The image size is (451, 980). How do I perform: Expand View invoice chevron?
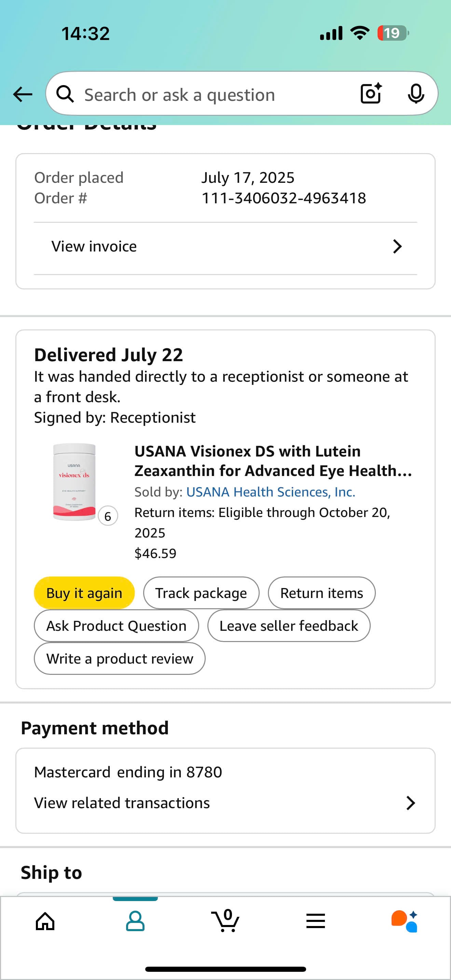point(397,246)
